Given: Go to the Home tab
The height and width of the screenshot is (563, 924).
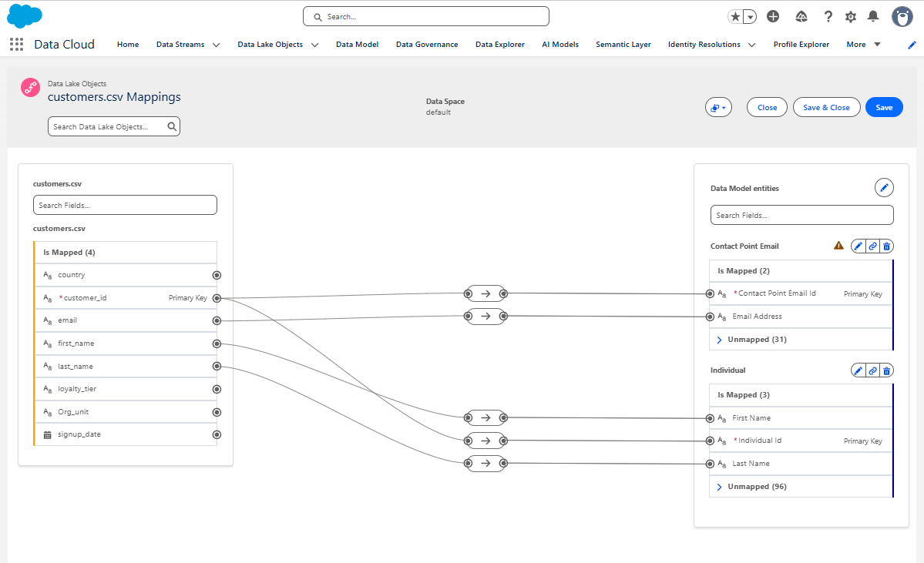Looking at the screenshot, I should click(128, 44).
